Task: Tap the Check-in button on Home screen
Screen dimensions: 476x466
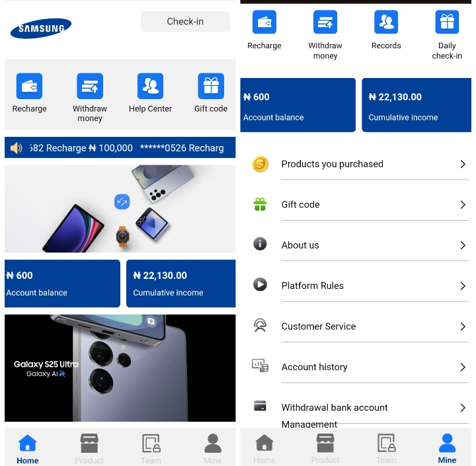Action: (x=185, y=22)
